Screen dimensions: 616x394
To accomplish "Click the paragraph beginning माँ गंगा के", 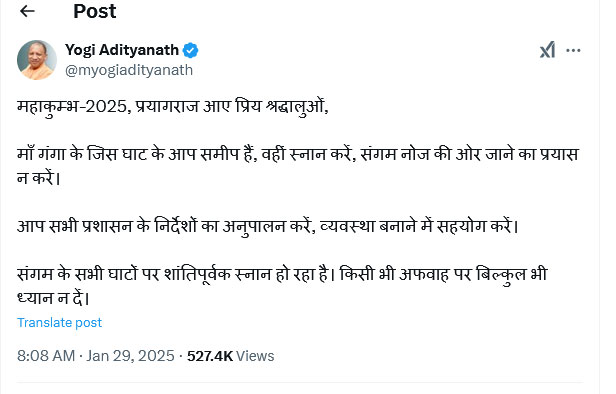I will click(298, 166).
